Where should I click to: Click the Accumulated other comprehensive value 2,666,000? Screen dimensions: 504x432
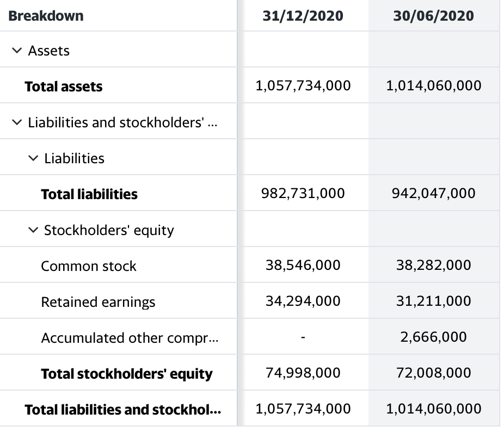(x=433, y=337)
